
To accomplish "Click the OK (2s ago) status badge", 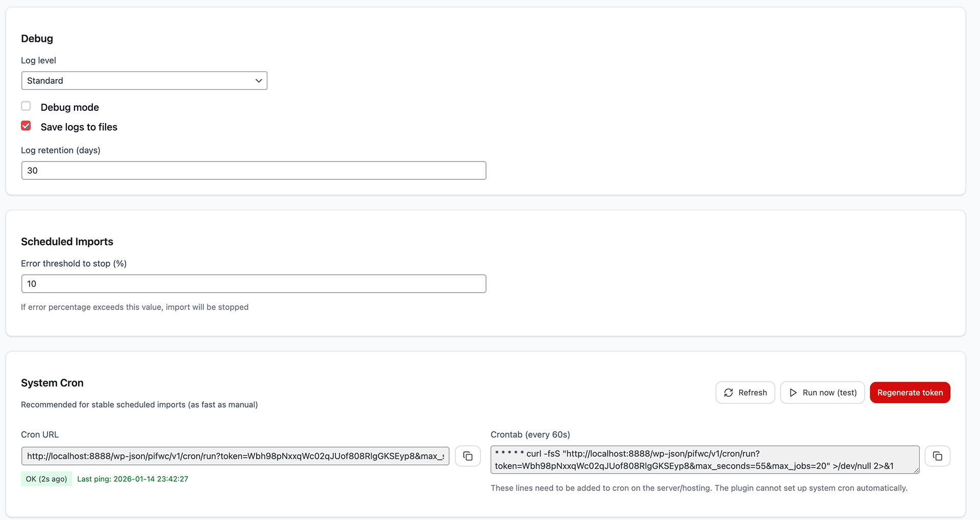I will 46,479.
